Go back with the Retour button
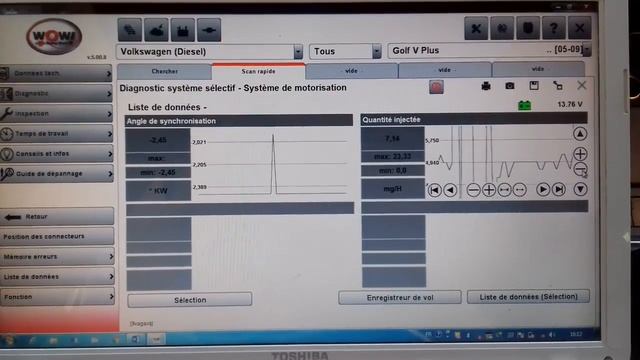640x360 pixels. click(57, 217)
